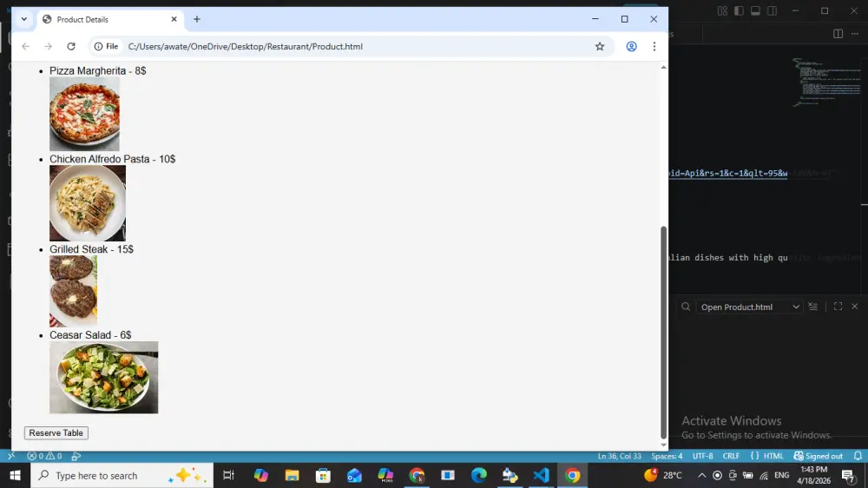Open Microsoft Store from the taskbar
The width and height of the screenshot is (868, 488).
(x=323, y=475)
